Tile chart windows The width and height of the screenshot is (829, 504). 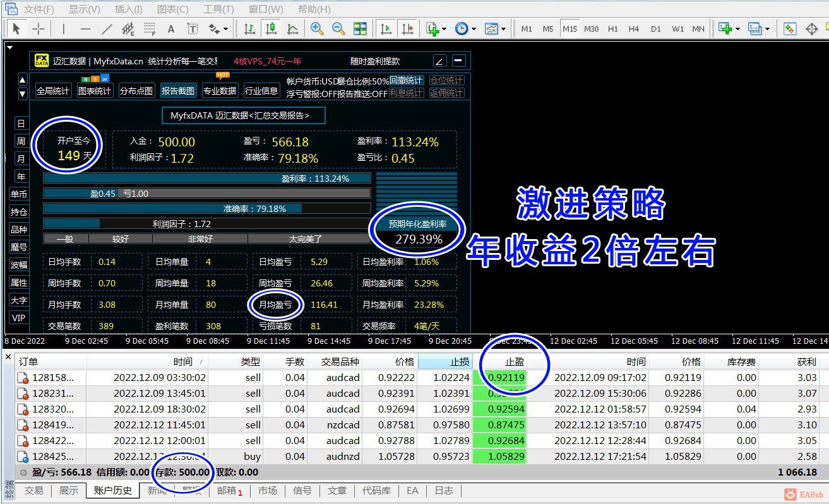tap(360, 28)
